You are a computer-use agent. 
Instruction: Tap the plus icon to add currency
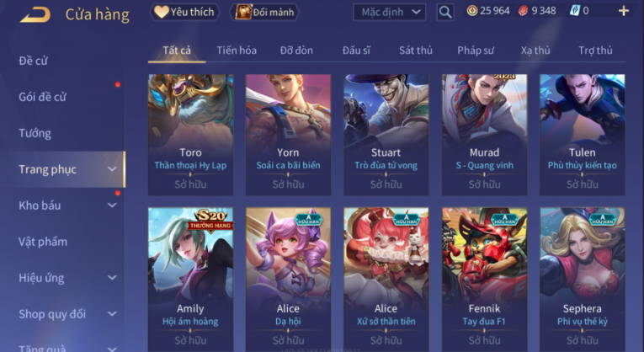coord(624,11)
